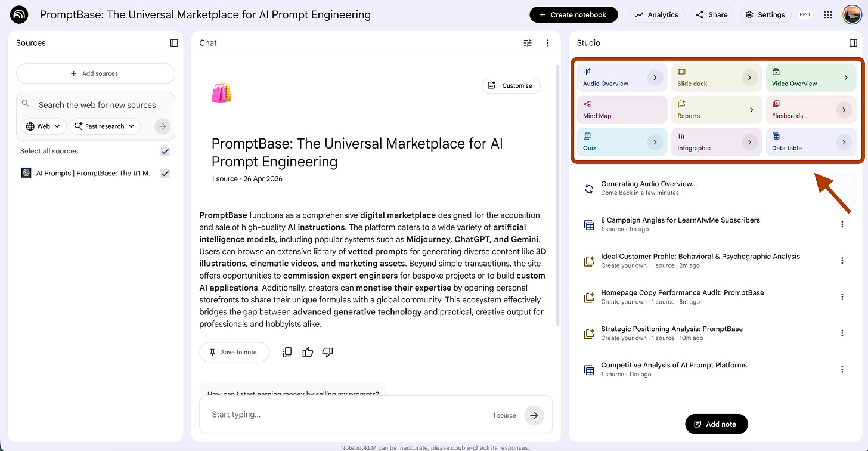This screenshot has height=451, width=868.
Task: Click Ideal Customer Profile report icon
Action: (589, 261)
